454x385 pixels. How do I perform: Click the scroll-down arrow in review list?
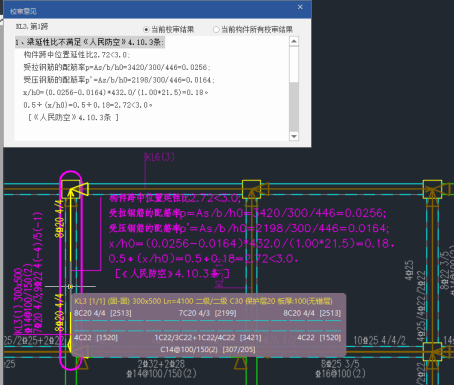[294, 136]
